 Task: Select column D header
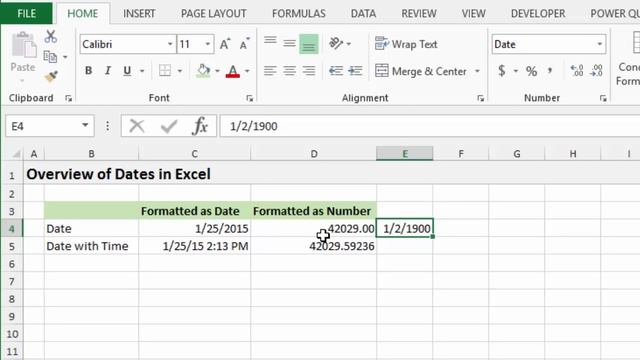313,154
